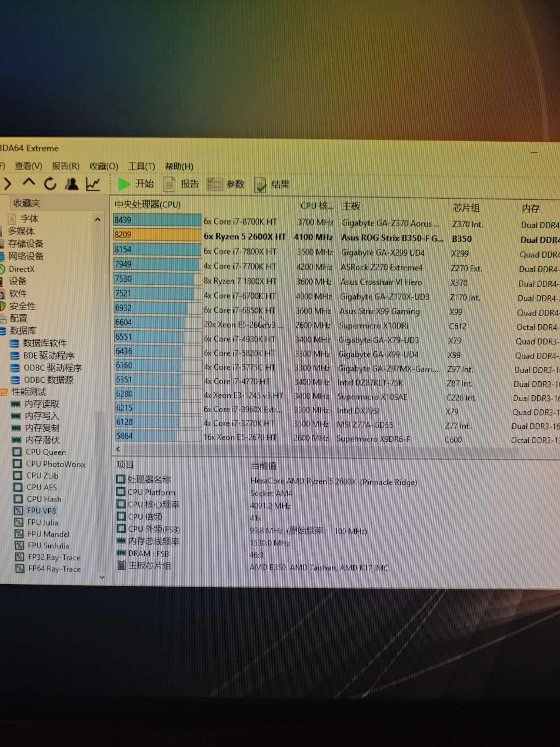The width and height of the screenshot is (560, 747).
Task: Click the ODBC 数据源 database icon
Action: [16, 380]
